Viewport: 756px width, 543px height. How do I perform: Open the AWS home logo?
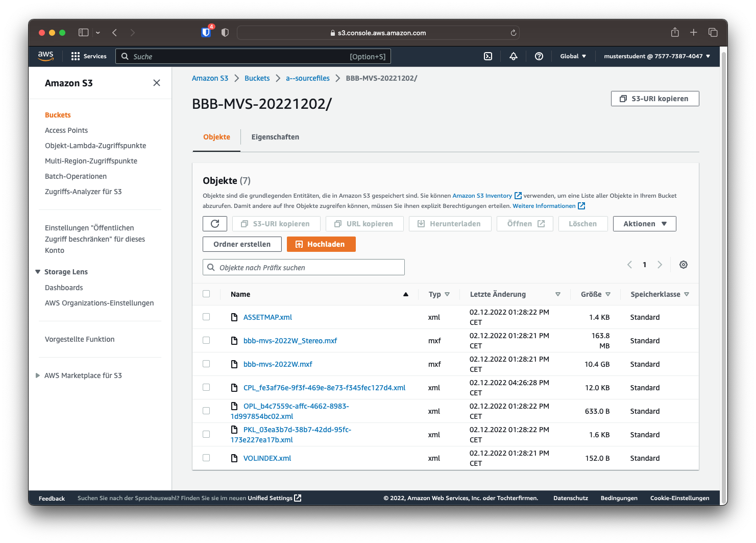45,56
